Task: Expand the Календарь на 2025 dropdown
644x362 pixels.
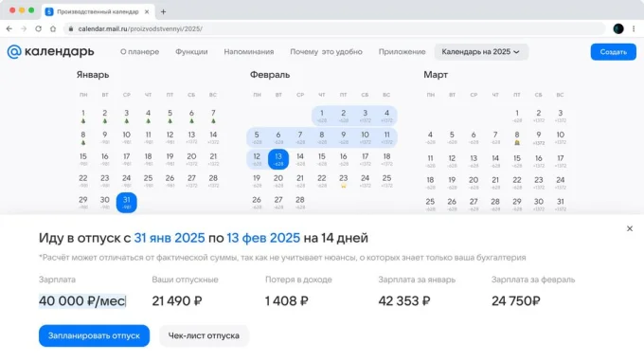Action: [x=481, y=52]
